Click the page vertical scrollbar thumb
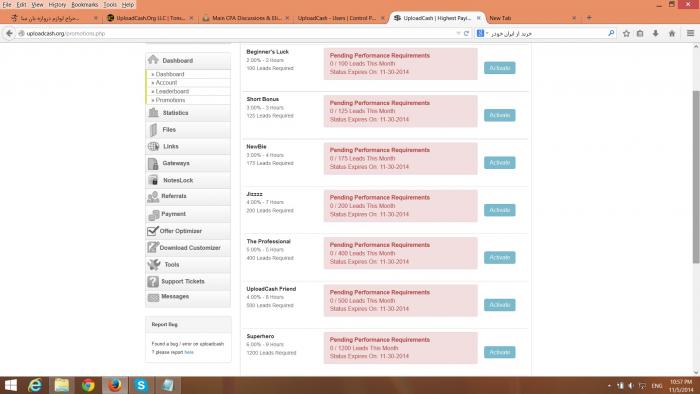 (x=696, y=176)
